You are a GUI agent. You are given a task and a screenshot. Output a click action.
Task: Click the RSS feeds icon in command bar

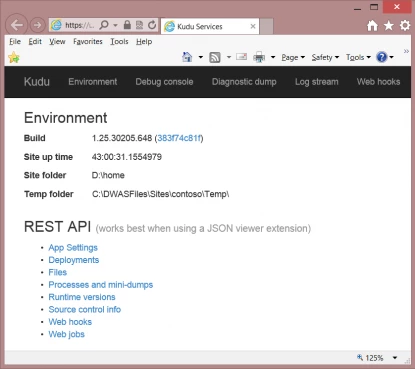215,57
